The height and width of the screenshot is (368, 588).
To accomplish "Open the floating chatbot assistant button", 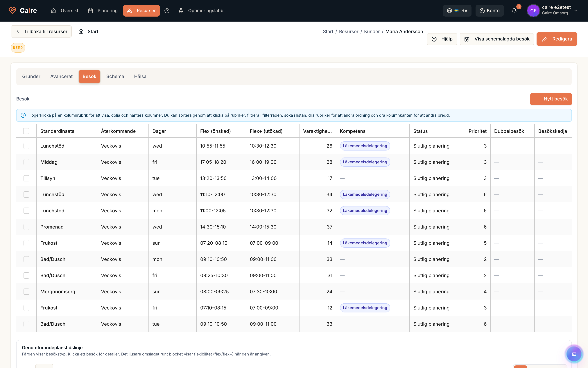I will tap(574, 354).
